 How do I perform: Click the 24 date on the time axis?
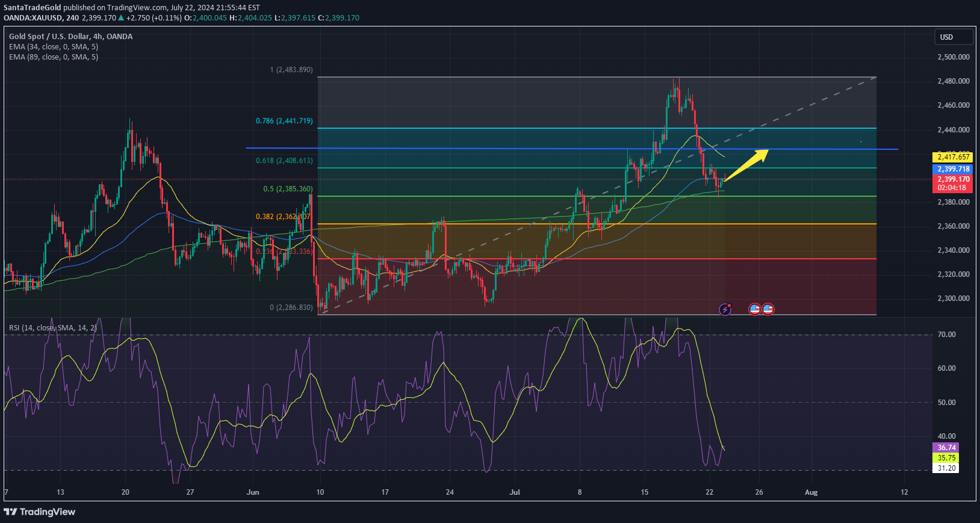pyautogui.click(x=450, y=492)
